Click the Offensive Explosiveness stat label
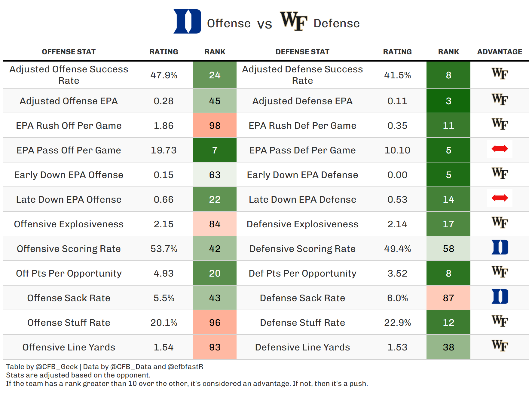Screen dimensions: 532x394 click(x=69, y=224)
